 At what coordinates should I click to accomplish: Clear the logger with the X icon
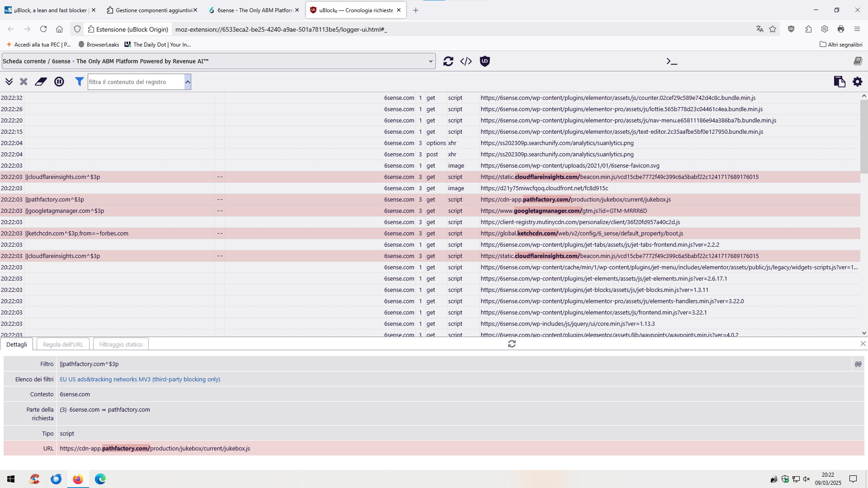[24, 82]
